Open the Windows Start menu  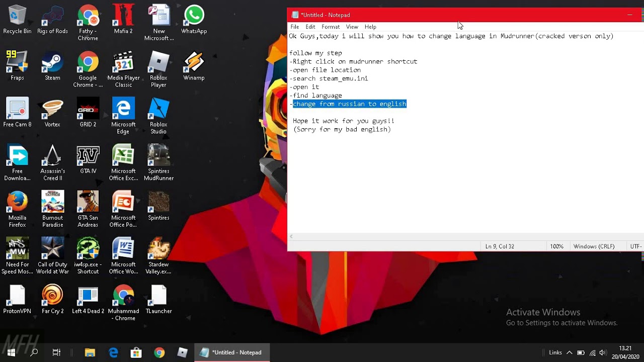point(11,352)
